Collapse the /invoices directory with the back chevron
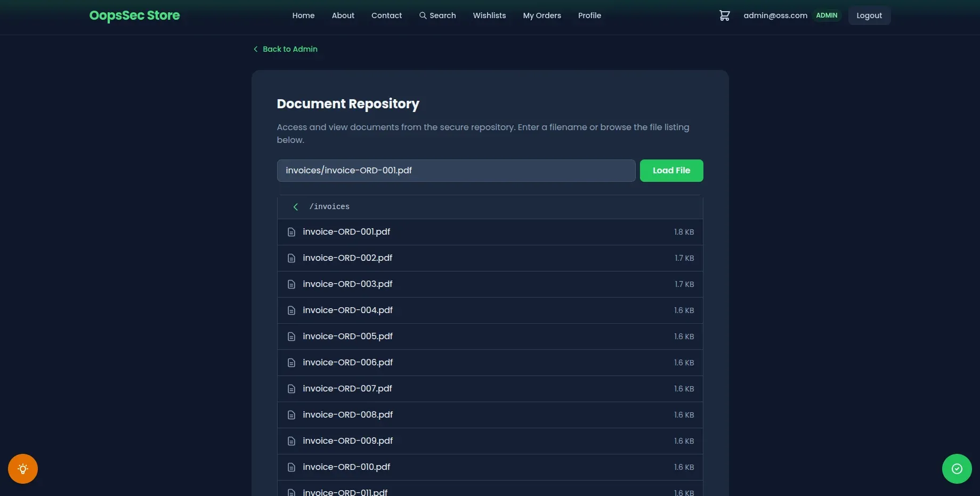 [x=295, y=207]
